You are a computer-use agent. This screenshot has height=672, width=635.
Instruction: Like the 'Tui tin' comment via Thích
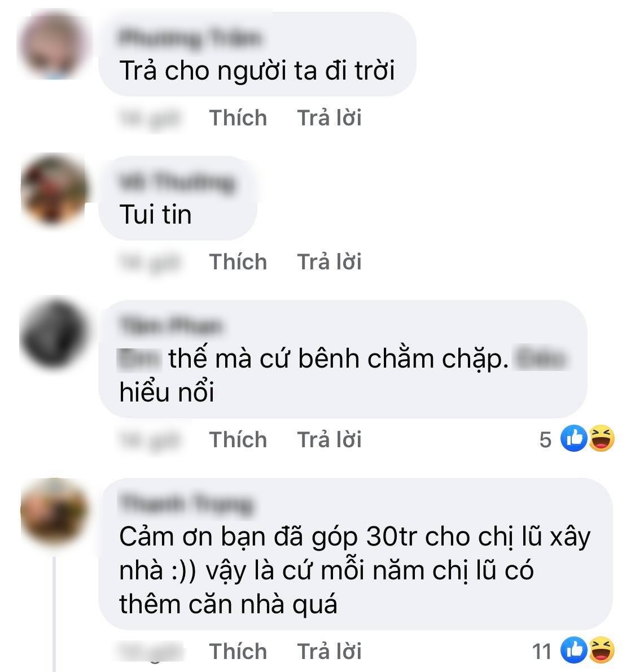238,261
